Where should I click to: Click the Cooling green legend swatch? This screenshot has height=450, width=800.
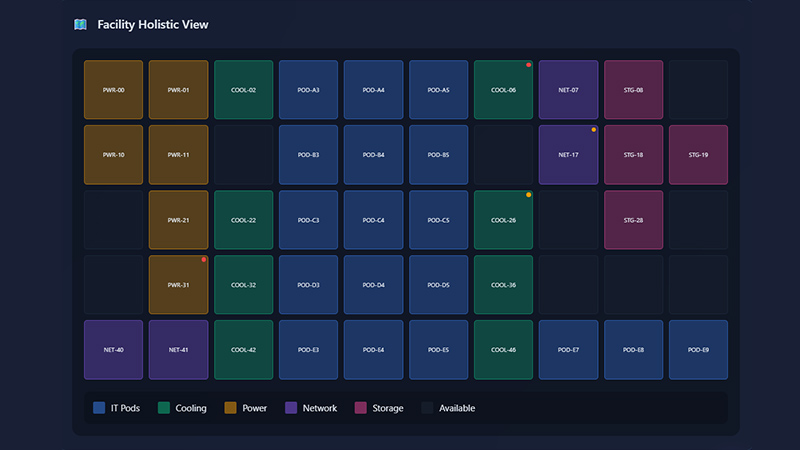click(x=164, y=408)
